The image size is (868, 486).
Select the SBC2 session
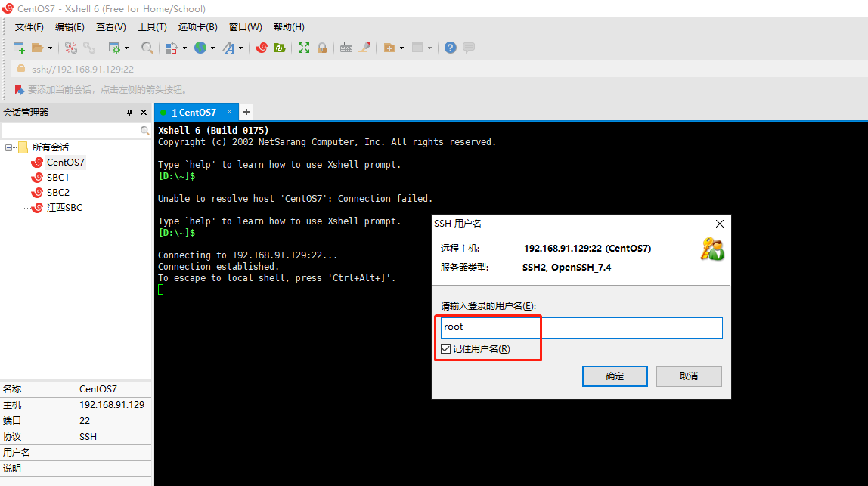coord(58,193)
